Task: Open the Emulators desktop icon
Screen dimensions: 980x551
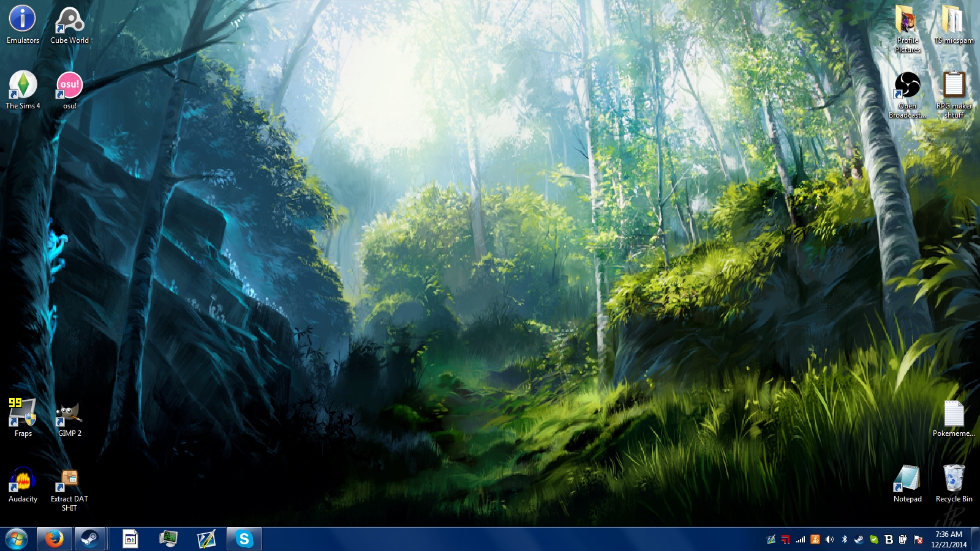Action: (x=23, y=24)
